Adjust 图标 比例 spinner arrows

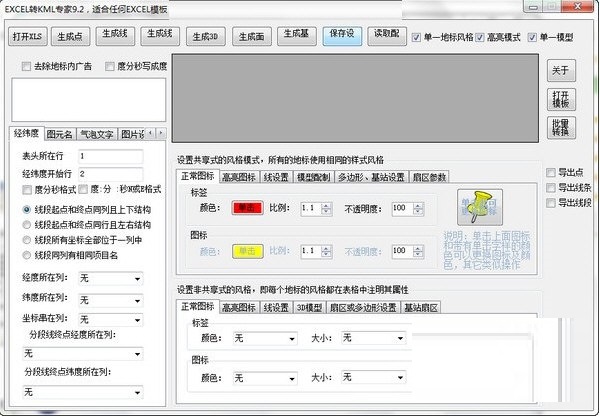(326, 251)
